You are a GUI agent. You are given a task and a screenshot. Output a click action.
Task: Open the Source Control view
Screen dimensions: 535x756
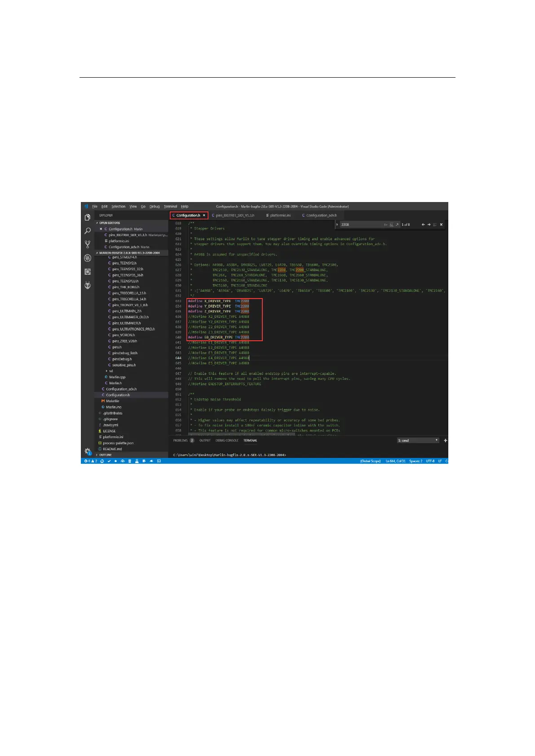point(88,244)
